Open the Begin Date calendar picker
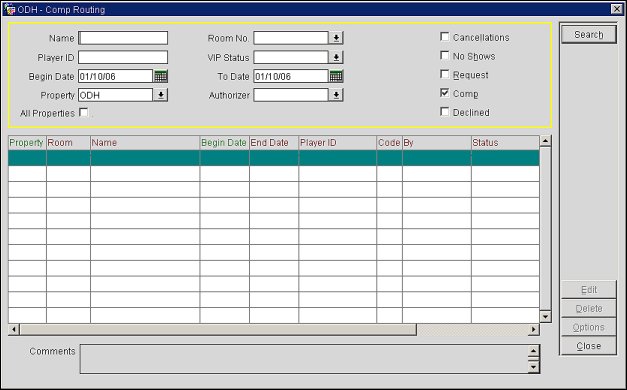This screenshot has height=390, width=627. click(161, 76)
